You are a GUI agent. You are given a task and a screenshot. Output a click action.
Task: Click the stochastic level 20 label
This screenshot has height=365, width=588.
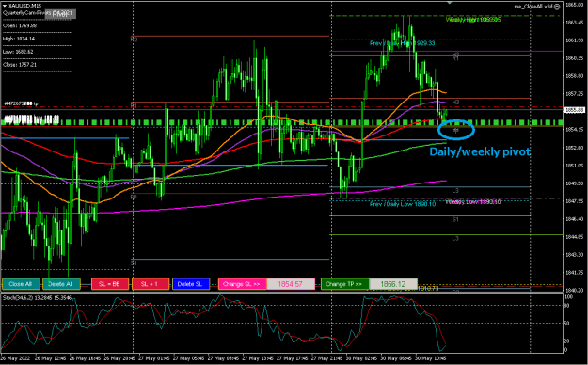click(567, 341)
